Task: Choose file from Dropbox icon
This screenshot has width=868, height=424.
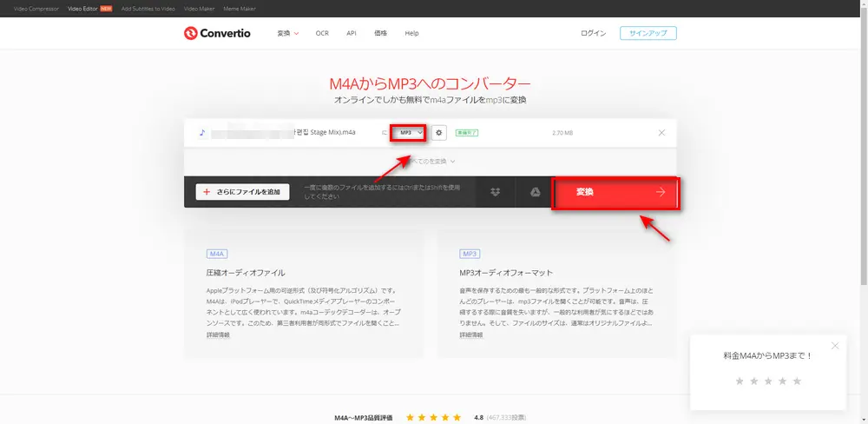Action: point(495,192)
